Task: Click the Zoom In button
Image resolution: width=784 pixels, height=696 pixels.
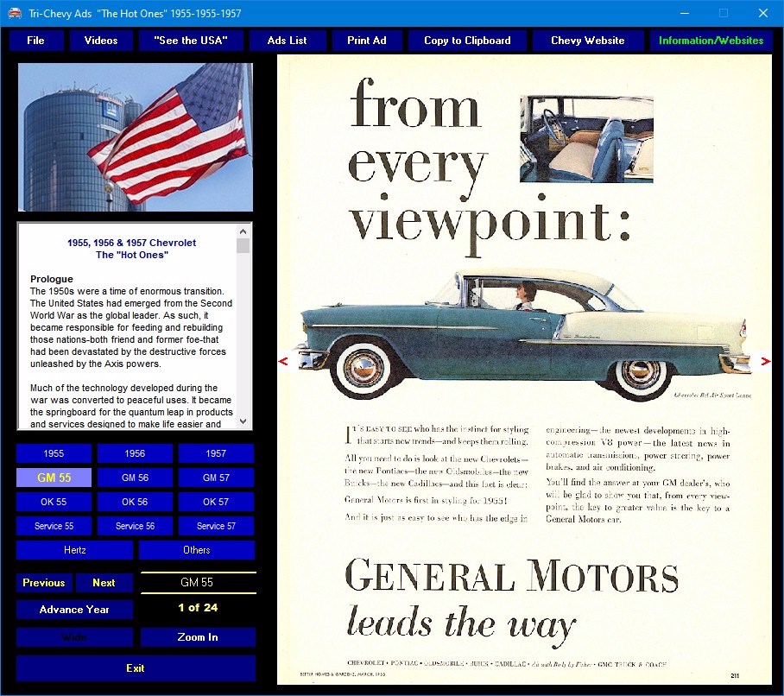Action: point(198,637)
